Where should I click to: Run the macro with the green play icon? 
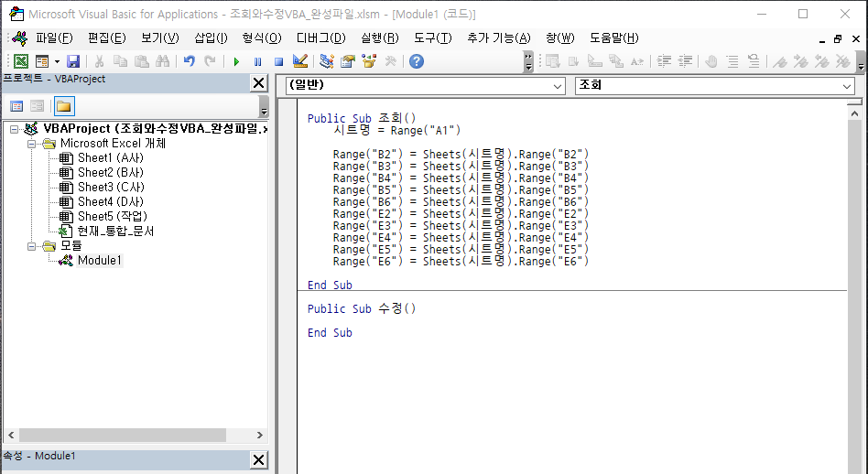[236, 61]
